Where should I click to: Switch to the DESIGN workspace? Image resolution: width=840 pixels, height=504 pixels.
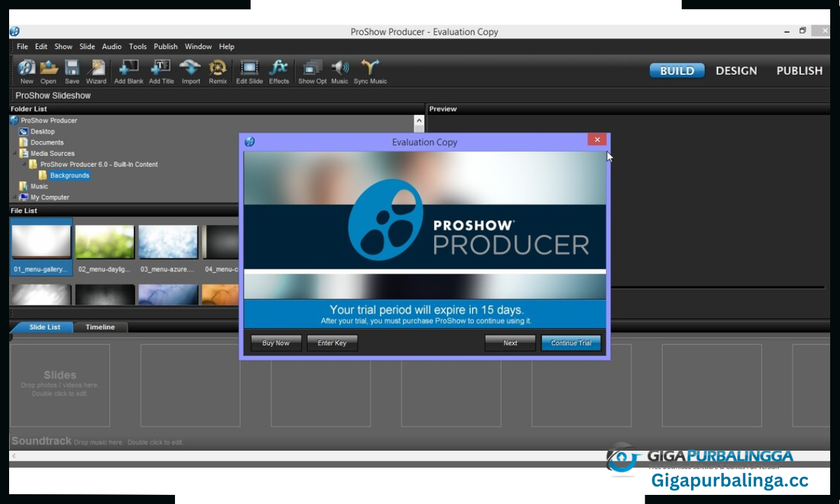[736, 71]
